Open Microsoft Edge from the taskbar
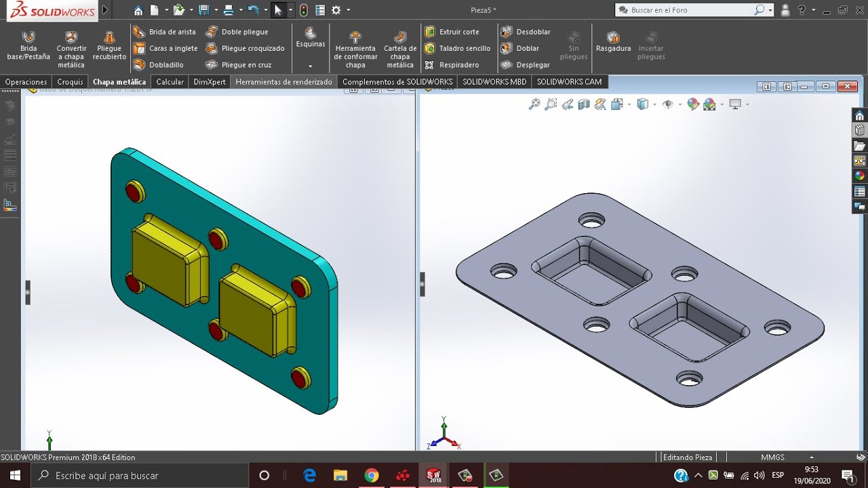 pos(310,475)
